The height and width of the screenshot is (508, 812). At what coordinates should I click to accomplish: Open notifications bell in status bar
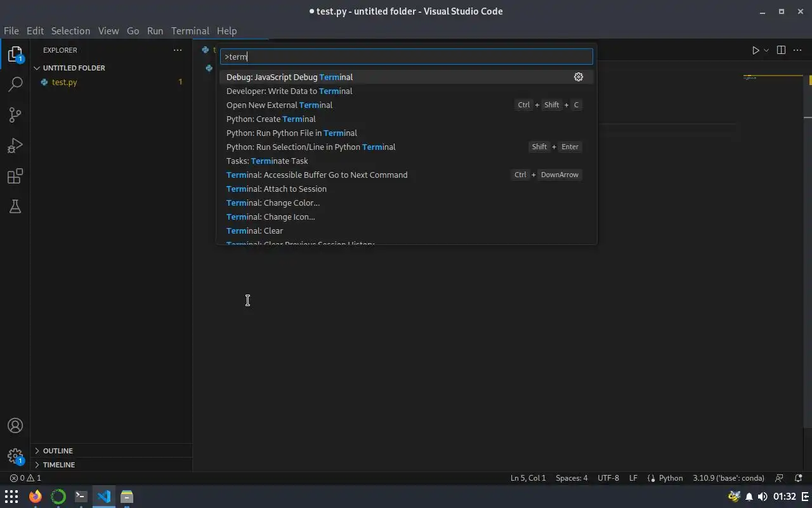(x=799, y=478)
